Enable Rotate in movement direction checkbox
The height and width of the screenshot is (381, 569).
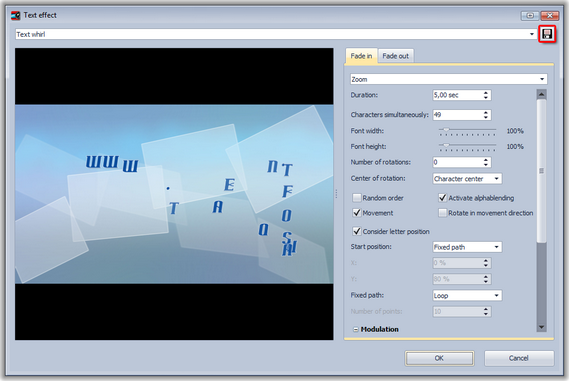[442, 213]
